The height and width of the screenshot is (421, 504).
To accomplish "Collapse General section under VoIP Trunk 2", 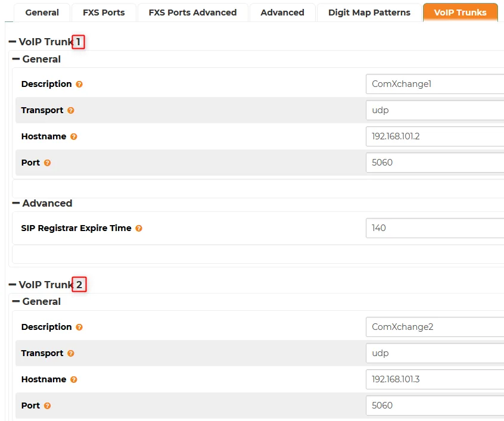I will point(15,301).
